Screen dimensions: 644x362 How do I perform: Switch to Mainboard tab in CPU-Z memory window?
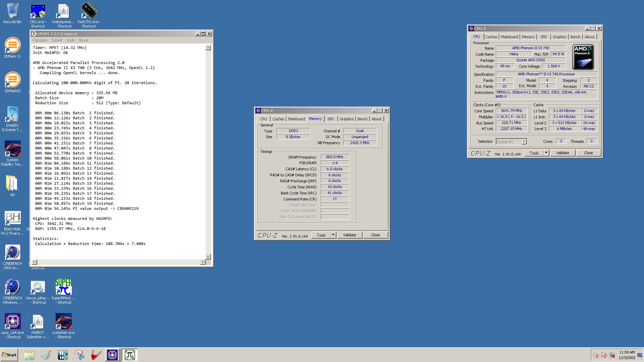pos(297,119)
